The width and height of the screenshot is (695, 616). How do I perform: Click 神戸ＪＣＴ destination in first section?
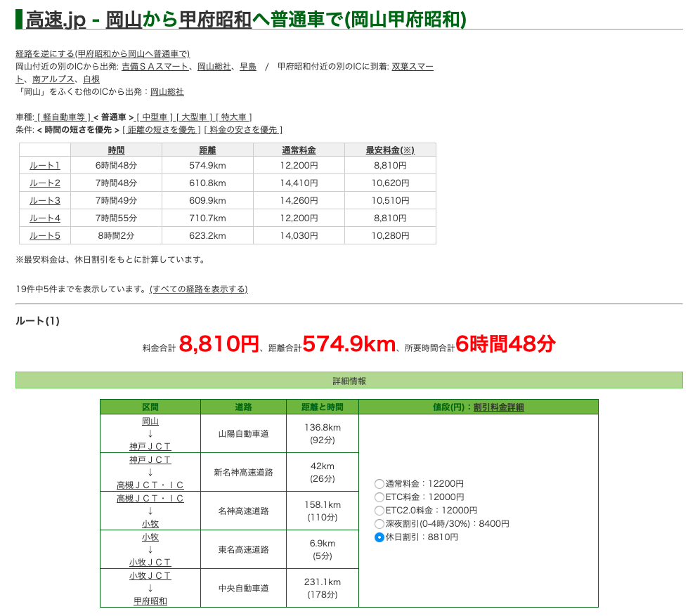pyautogui.click(x=150, y=446)
